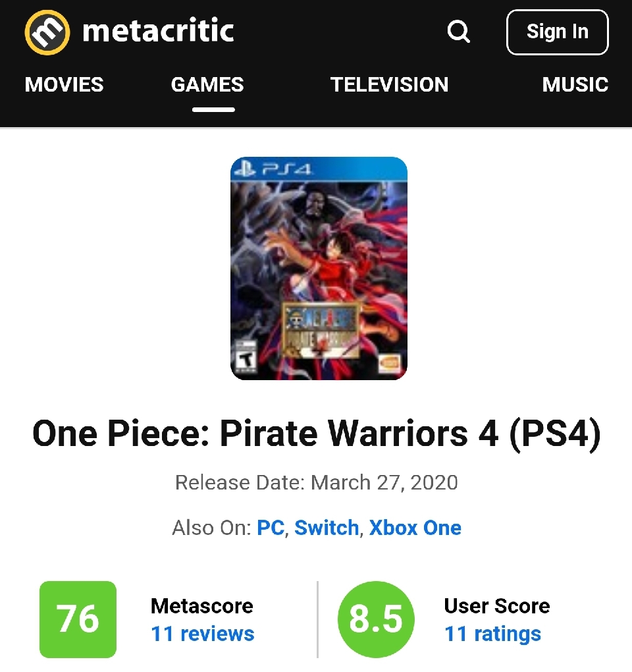The height and width of the screenshot is (672, 632).
Task: Open the Music section
Action: pos(575,84)
